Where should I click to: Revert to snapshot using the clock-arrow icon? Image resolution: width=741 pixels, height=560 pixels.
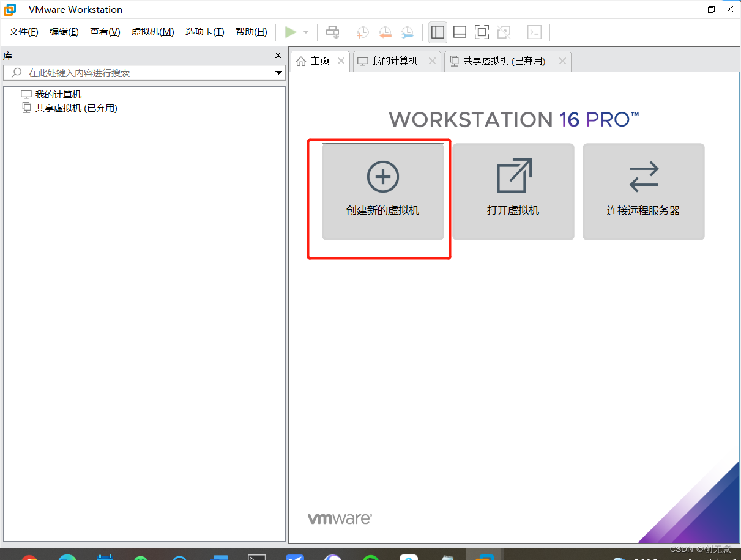[385, 32]
